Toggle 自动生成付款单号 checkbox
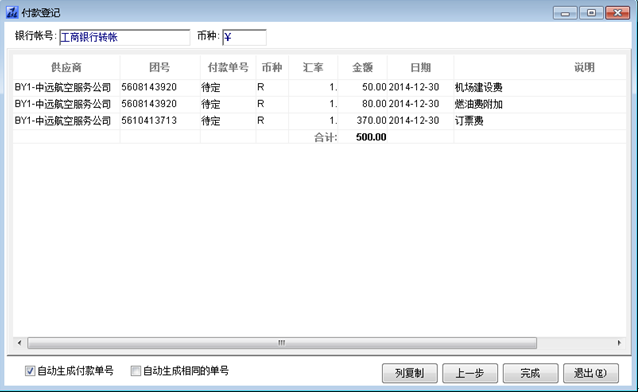 point(30,371)
